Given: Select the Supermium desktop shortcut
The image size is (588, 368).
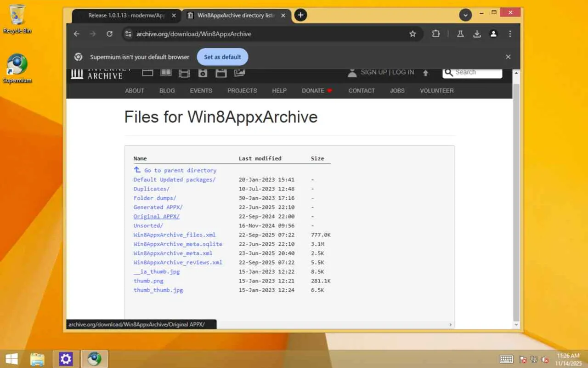Looking at the screenshot, I should pos(17,69).
